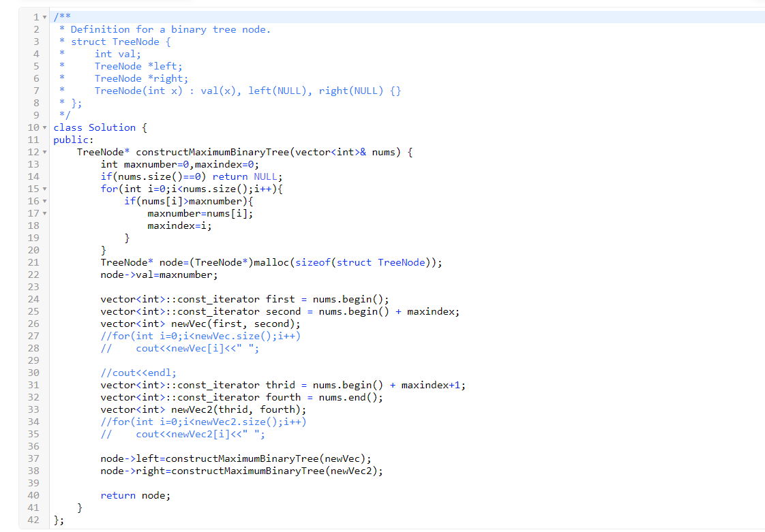Click the 'TreeNode(int x) : val(x)' constructor comment
The image size is (765, 532).
(248, 91)
